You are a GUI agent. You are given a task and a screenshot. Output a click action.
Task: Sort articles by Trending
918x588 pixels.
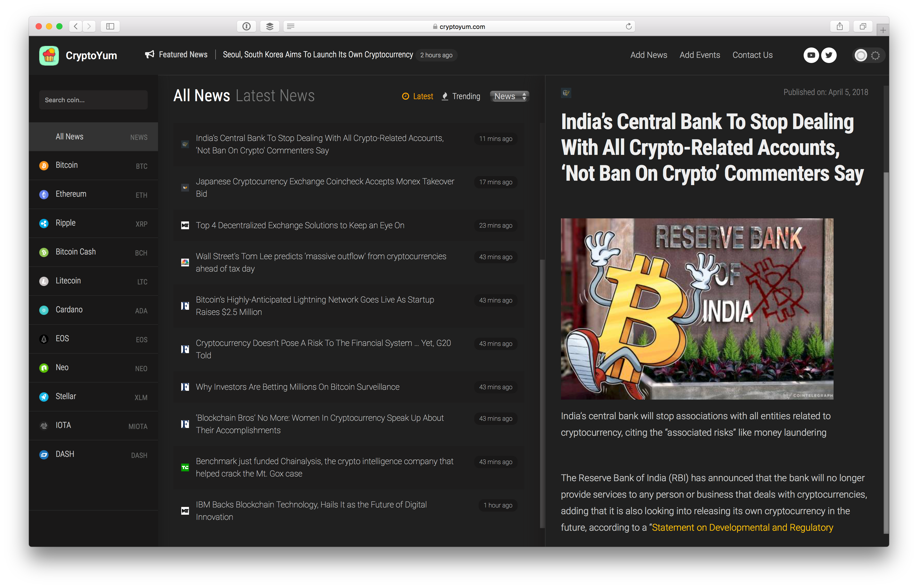[x=461, y=96]
